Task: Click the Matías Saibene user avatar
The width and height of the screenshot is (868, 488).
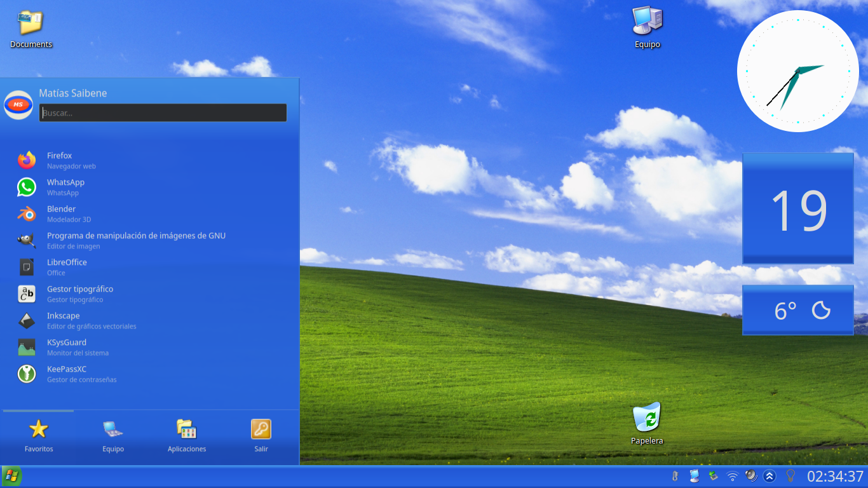Action: (x=18, y=105)
